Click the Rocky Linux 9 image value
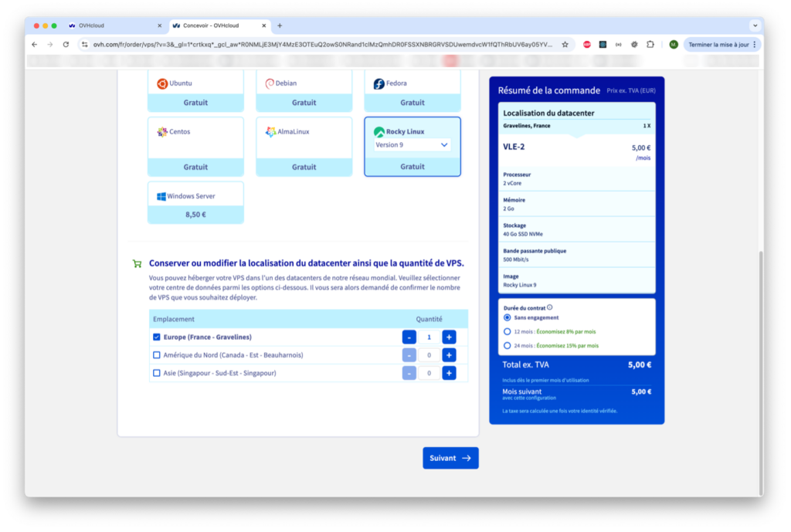This screenshot has width=791, height=532. pyautogui.click(x=520, y=285)
